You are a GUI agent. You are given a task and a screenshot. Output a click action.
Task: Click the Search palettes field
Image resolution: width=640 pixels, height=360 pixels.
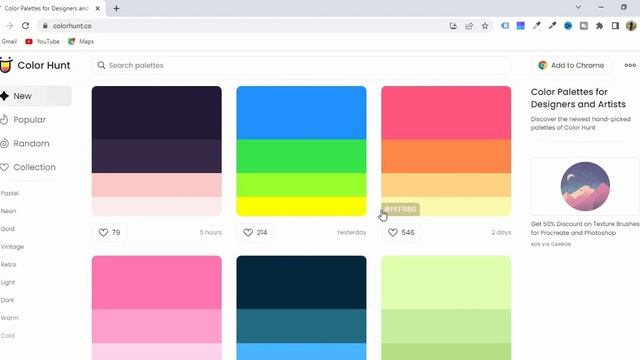pos(301,65)
